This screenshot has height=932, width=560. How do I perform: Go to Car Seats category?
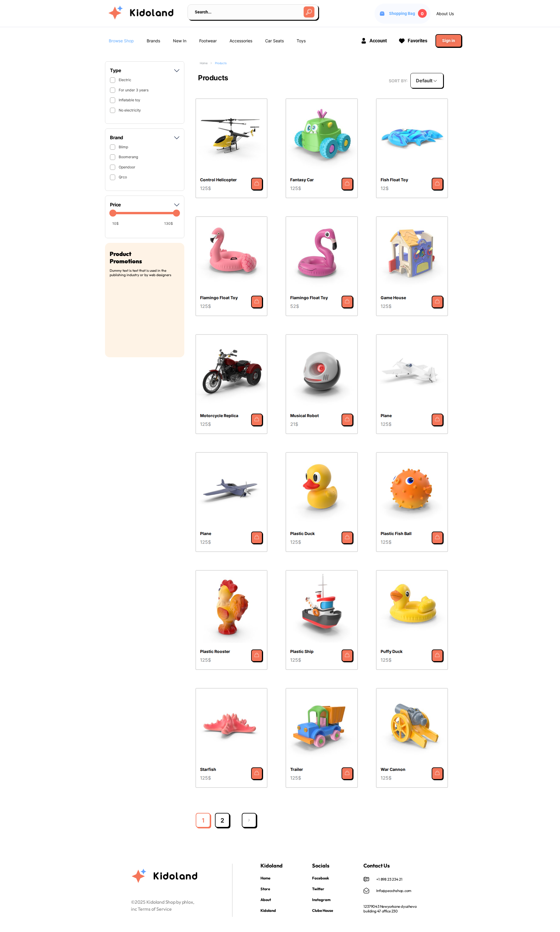(x=274, y=41)
